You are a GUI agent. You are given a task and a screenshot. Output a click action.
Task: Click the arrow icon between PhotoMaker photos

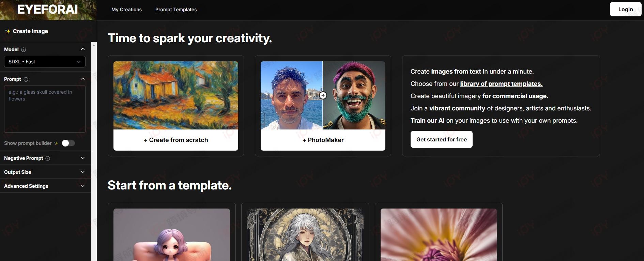[x=323, y=95]
